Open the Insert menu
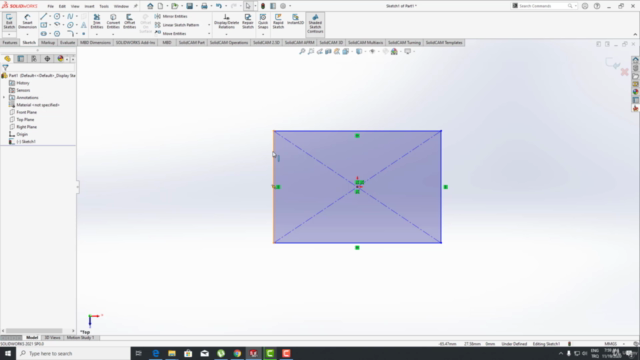This screenshot has height=360, width=640. coord(89,6)
